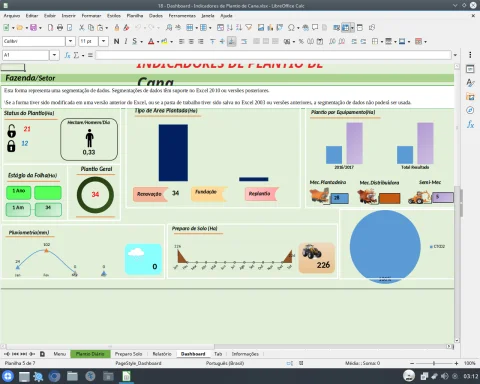
Task: Insert hyperlink with the globe icon
Action: pos(305,28)
